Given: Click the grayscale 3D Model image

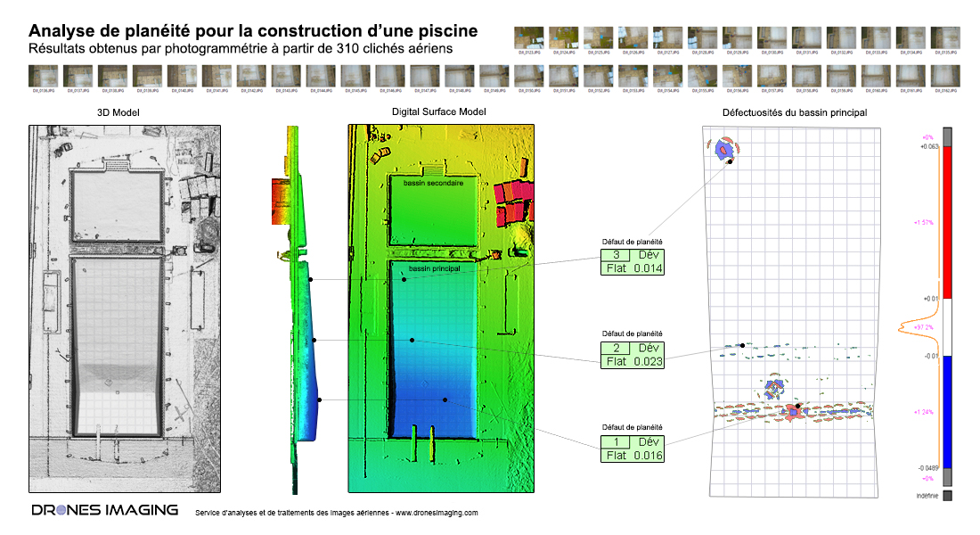Looking at the screenshot, I should [125, 309].
